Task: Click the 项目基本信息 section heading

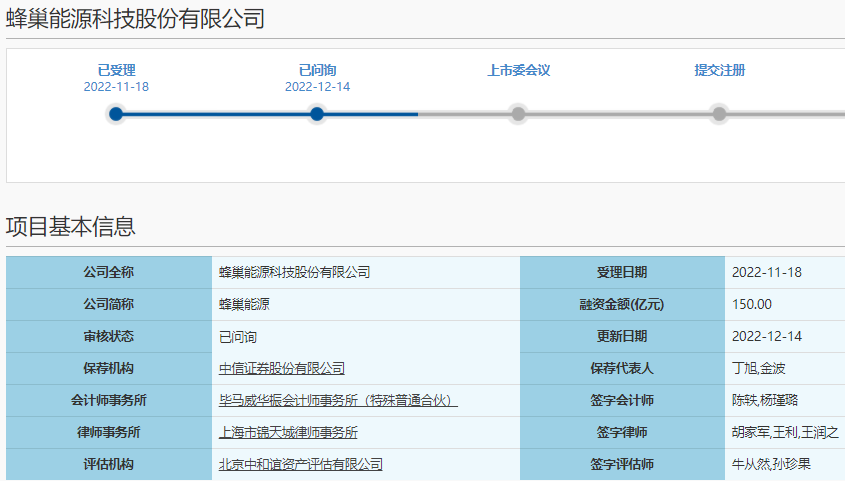Action: [71, 227]
